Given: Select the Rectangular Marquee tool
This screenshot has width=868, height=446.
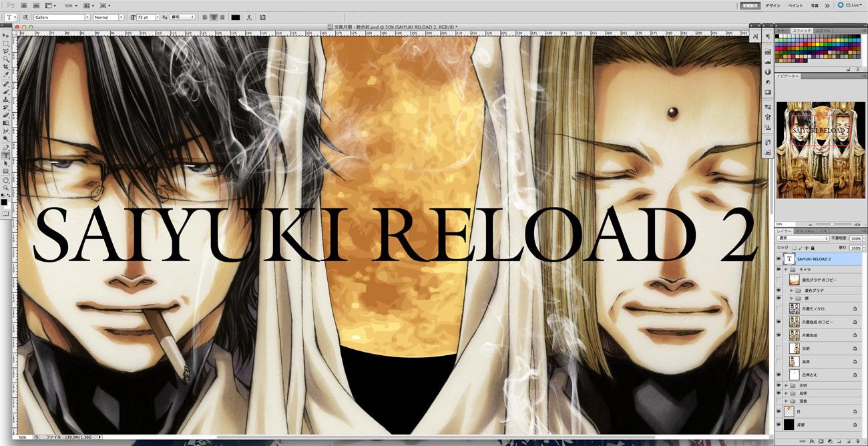Looking at the screenshot, I should tap(5, 43).
